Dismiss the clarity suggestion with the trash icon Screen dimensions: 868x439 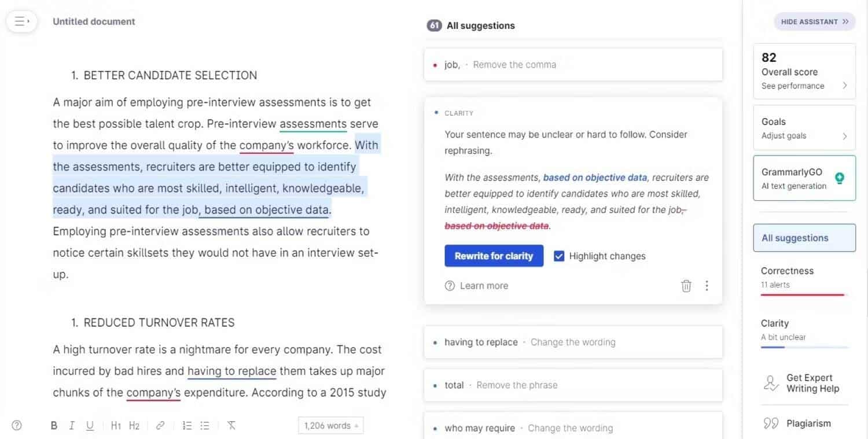pyautogui.click(x=686, y=286)
